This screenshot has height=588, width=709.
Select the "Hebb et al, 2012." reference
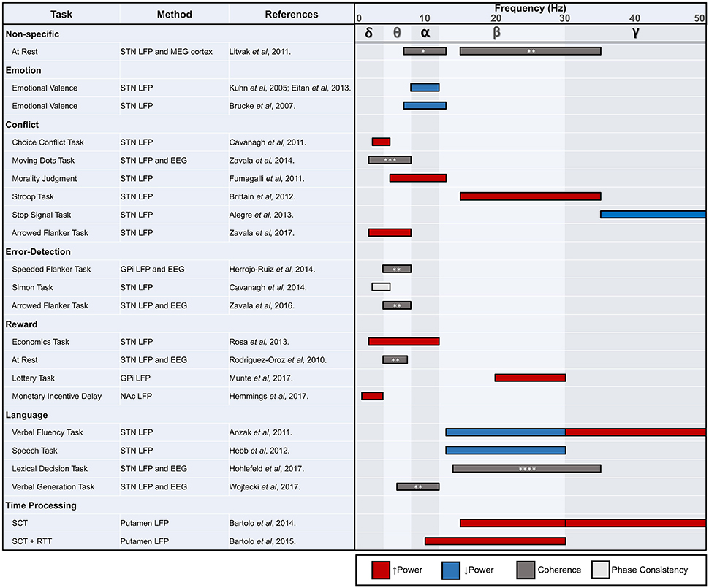(259, 451)
